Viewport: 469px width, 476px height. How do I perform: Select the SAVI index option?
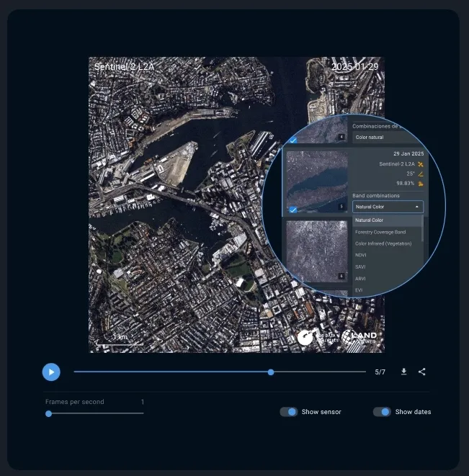click(x=361, y=266)
